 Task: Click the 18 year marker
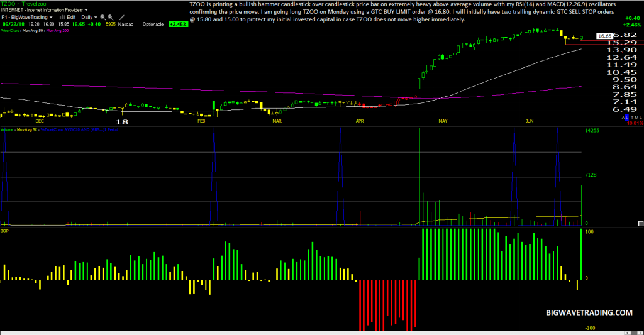122,122
